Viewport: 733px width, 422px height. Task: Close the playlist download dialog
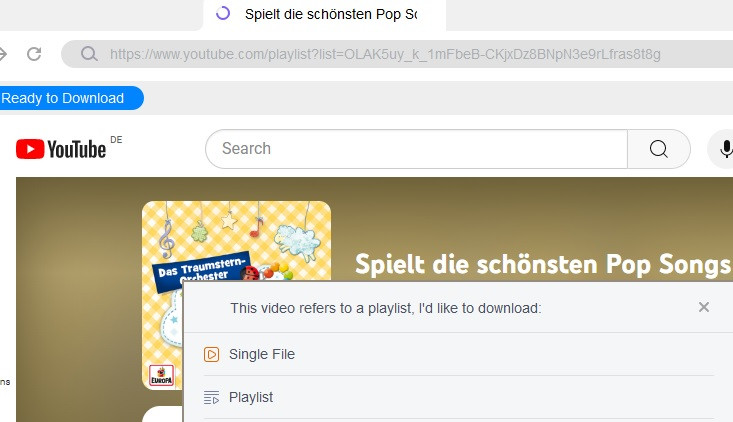point(704,307)
